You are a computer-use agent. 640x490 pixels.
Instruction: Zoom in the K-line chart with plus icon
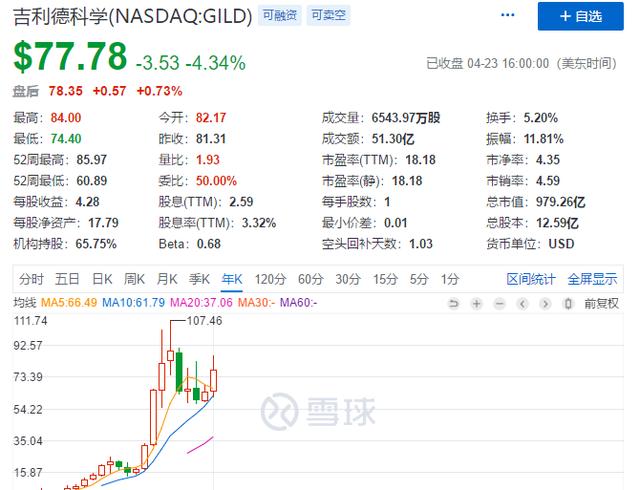pos(476,303)
